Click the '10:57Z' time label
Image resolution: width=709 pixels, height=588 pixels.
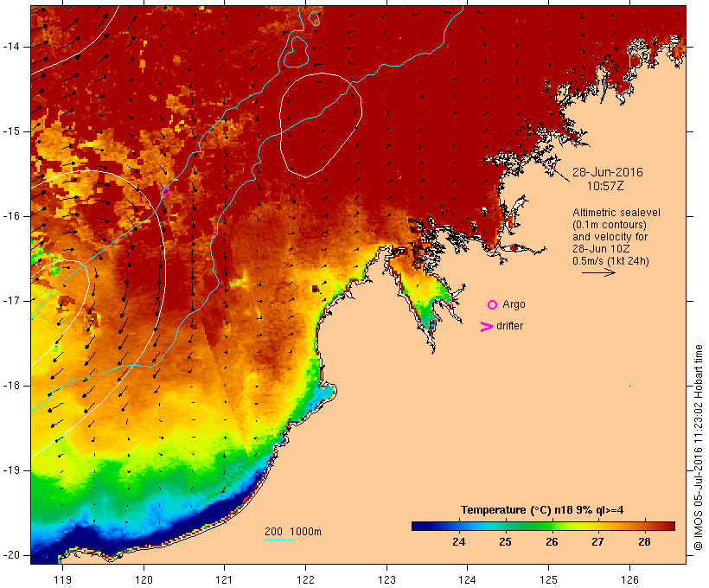605,186
